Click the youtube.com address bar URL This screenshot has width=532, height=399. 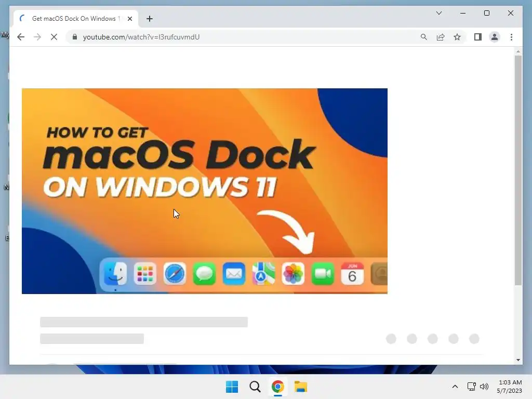pyautogui.click(x=141, y=37)
